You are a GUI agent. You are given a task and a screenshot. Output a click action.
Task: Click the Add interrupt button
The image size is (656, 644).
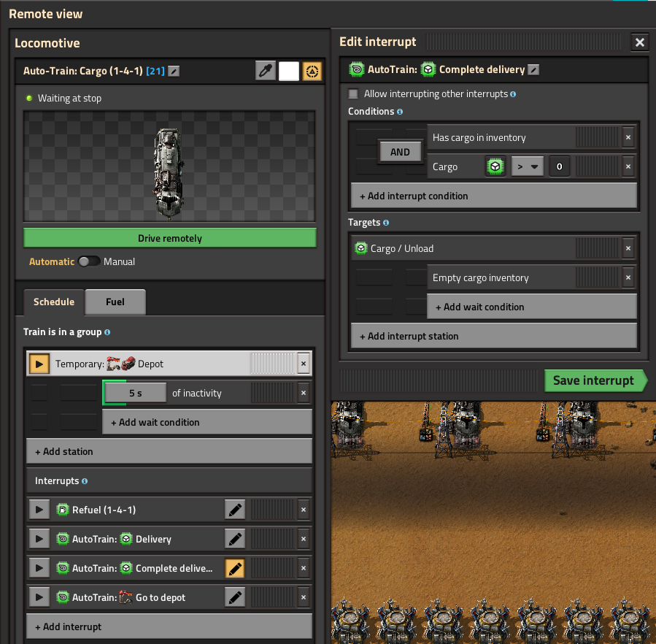[169, 626]
